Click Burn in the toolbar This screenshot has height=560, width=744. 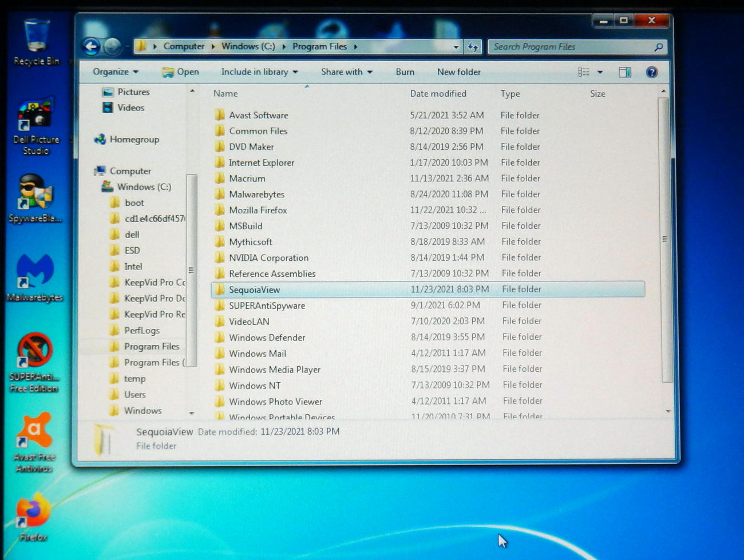(x=405, y=72)
